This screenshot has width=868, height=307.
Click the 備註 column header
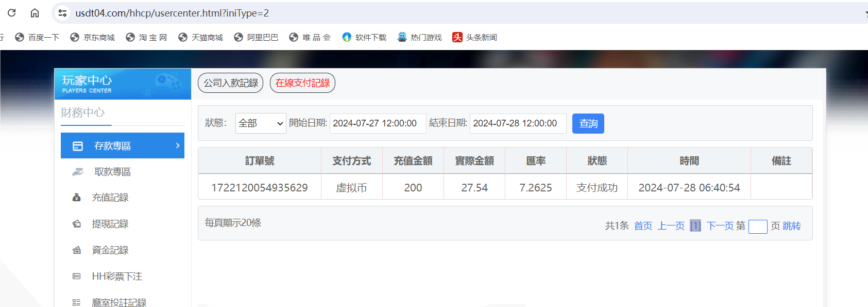781,161
